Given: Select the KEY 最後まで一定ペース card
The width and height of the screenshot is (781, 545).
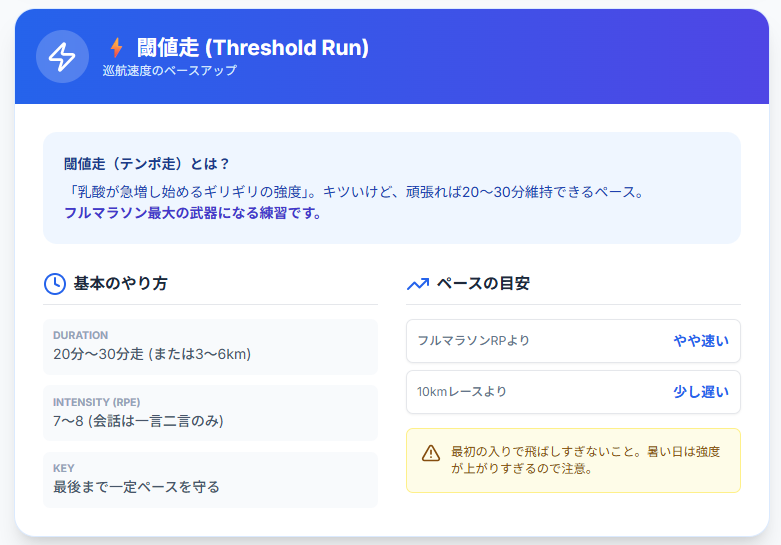Looking at the screenshot, I should pos(210,479).
